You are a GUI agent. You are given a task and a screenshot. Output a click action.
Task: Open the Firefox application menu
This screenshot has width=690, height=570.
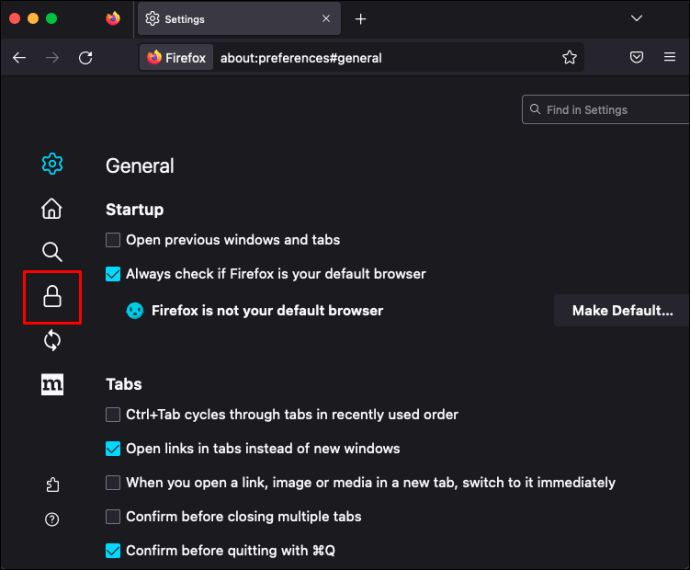click(670, 58)
